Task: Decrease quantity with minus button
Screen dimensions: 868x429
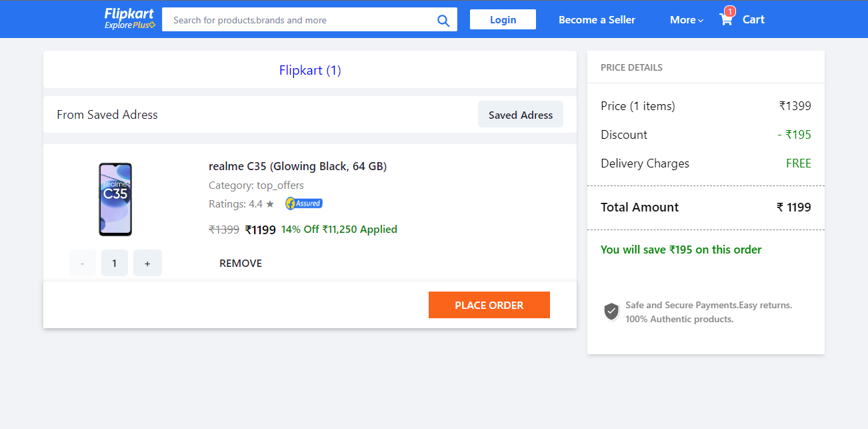Action: pos(83,263)
